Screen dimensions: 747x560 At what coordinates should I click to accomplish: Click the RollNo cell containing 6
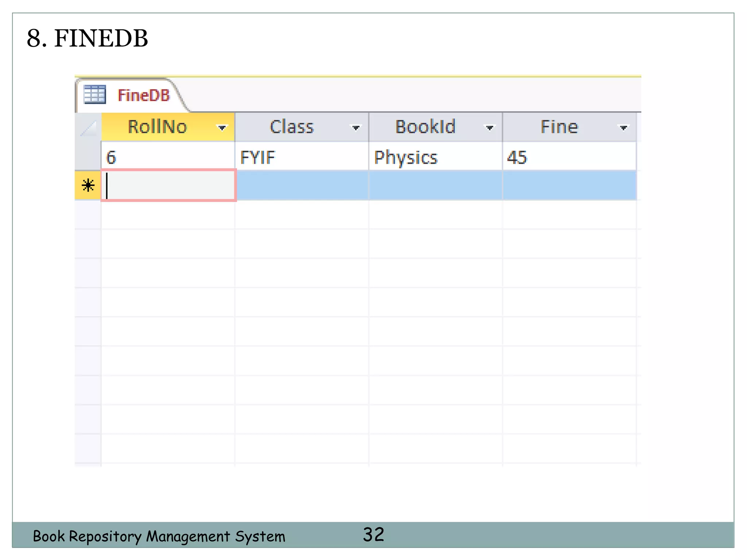168,156
